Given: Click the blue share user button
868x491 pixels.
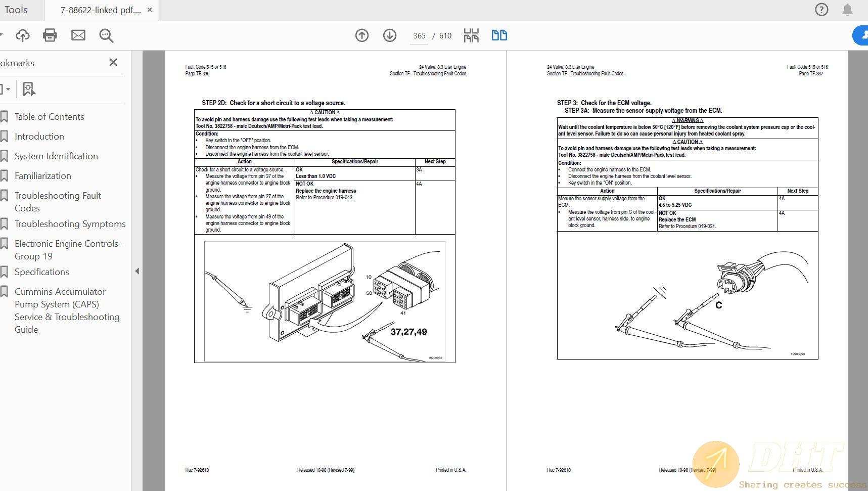Looking at the screenshot, I should pyautogui.click(x=861, y=35).
